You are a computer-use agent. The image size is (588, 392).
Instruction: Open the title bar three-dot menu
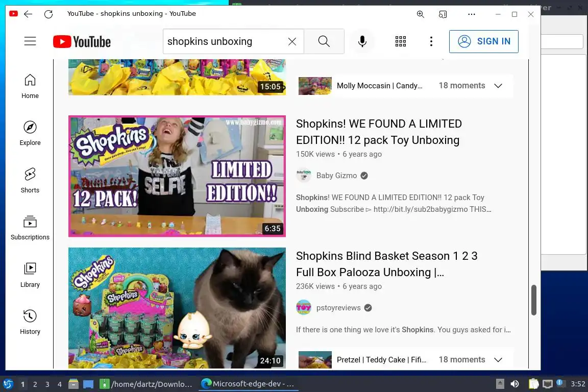[472, 14]
